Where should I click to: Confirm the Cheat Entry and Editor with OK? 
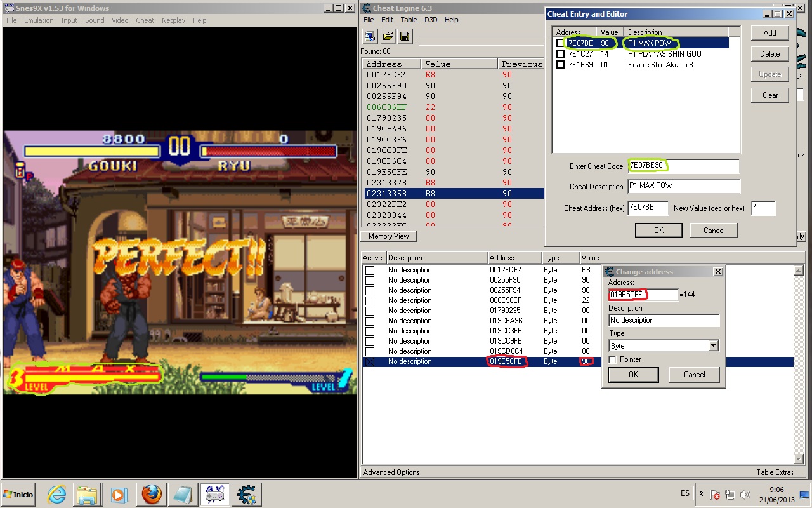pos(658,231)
